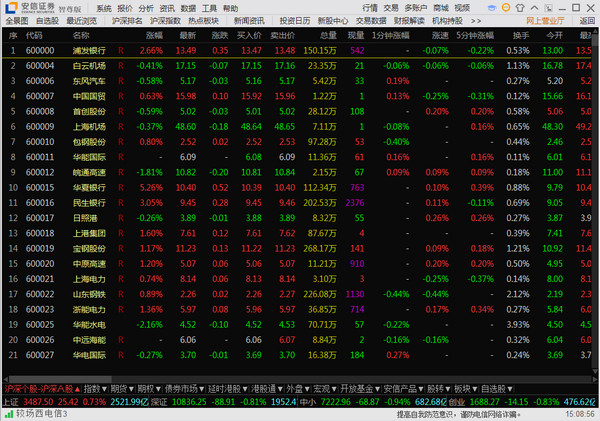Screen dimensions: 600x421
Task: Expand the 股转 dropdown tab
Action: (439, 389)
